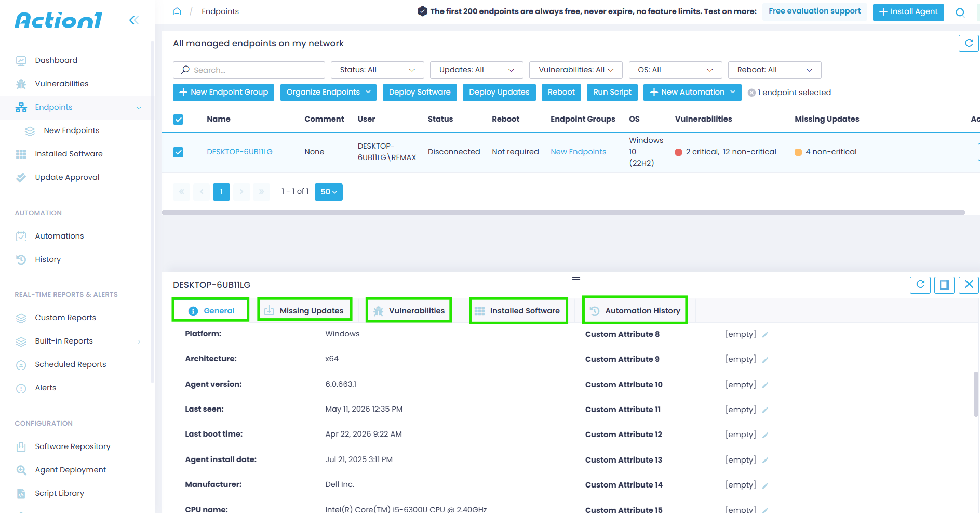
Task: Click the Install Agent button
Action: coord(908,12)
